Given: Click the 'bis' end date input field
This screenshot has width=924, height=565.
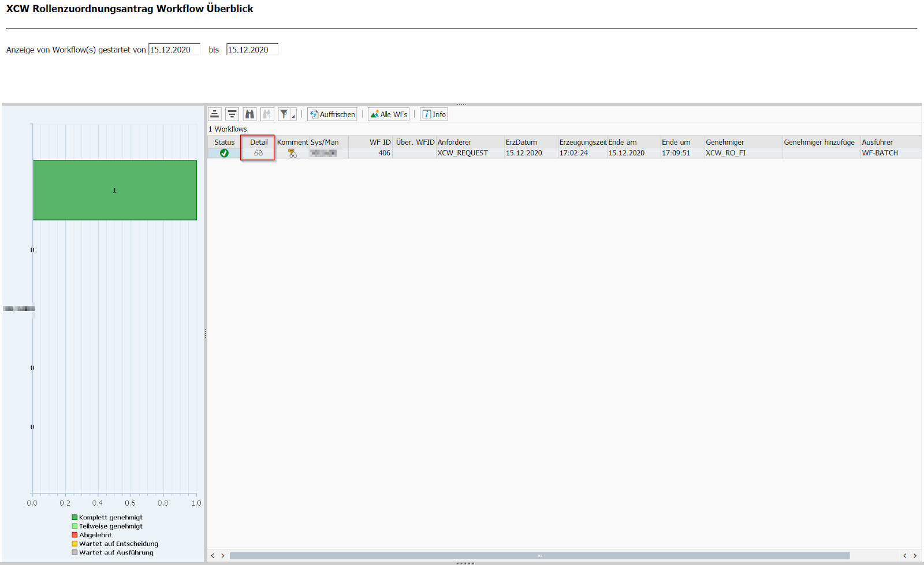Looking at the screenshot, I should pyautogui.click(x=252, y=50).
